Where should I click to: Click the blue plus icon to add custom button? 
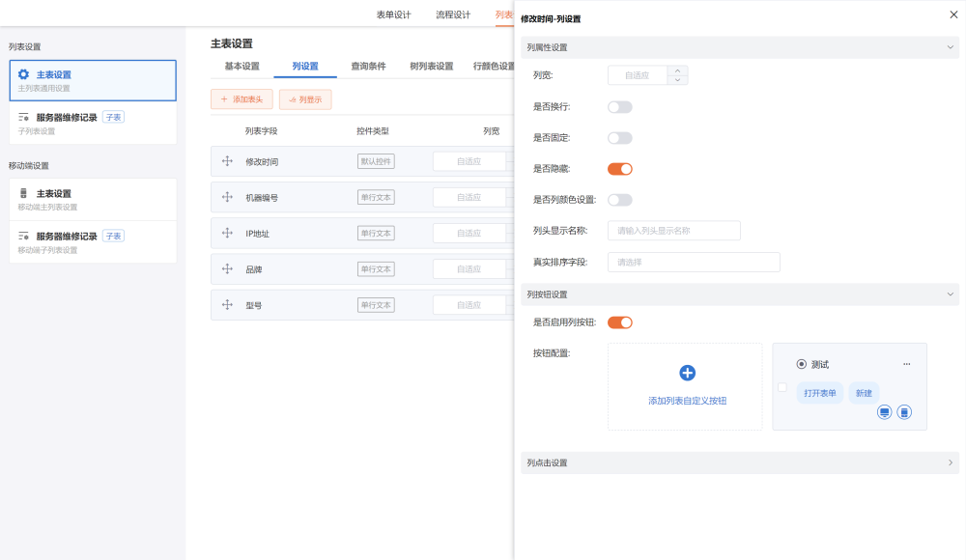pos(688,373)
